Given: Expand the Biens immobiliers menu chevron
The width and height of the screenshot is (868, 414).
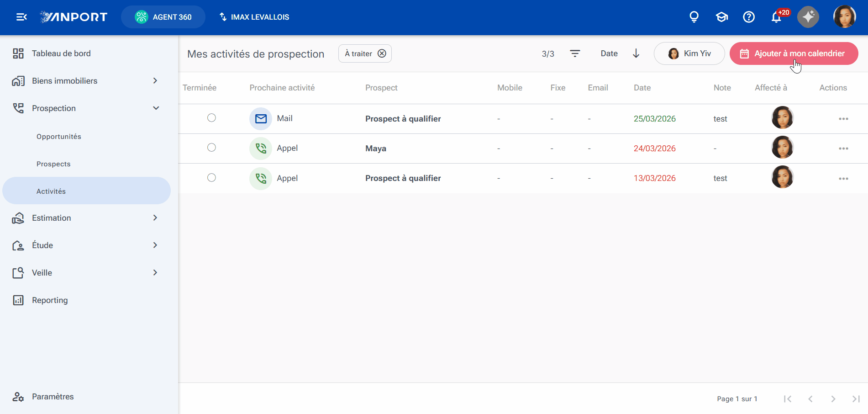Looking at the screenshot, I should coord(155,81).
